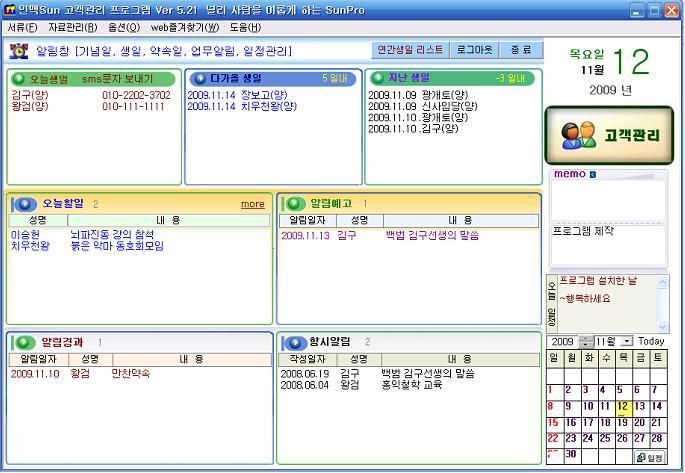Select day 12 in the calendar
Screen dimensions: 685x473
[x=623, y=407]
